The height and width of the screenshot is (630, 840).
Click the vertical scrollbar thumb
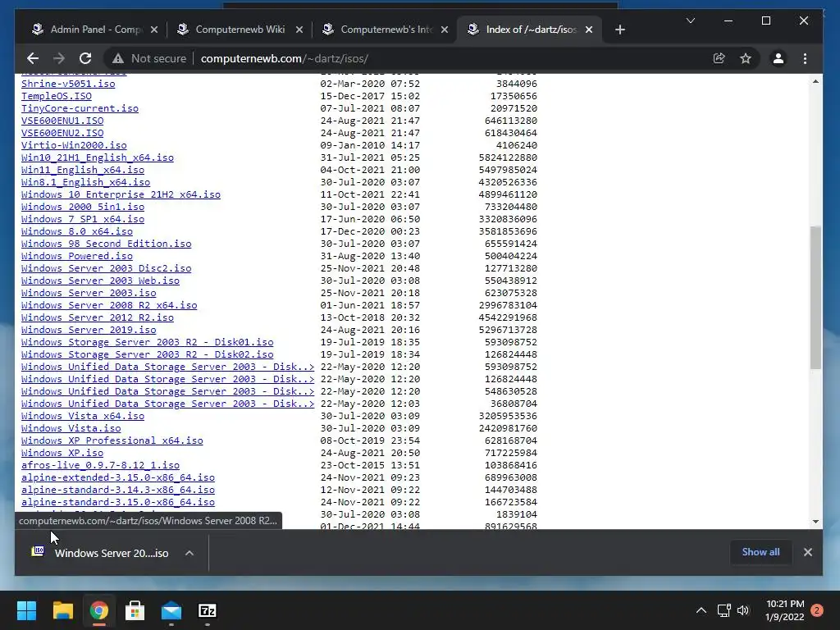pyautogui.click(x=815, y=297)
